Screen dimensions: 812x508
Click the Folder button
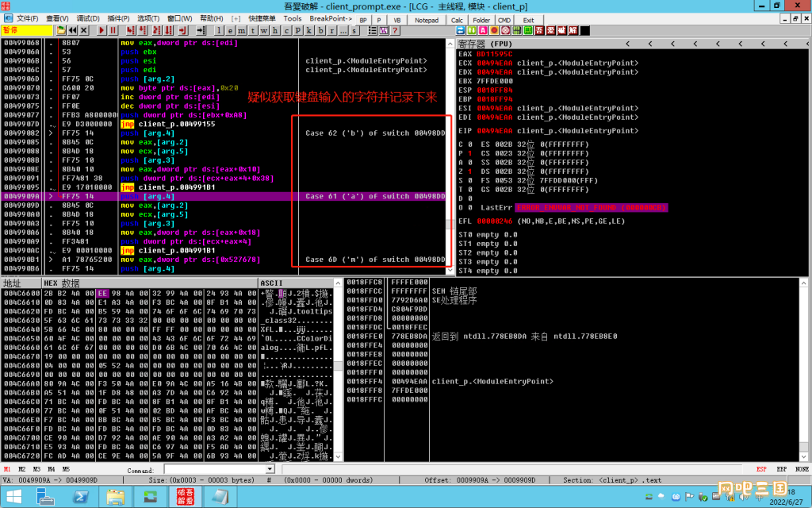(481, 20)
